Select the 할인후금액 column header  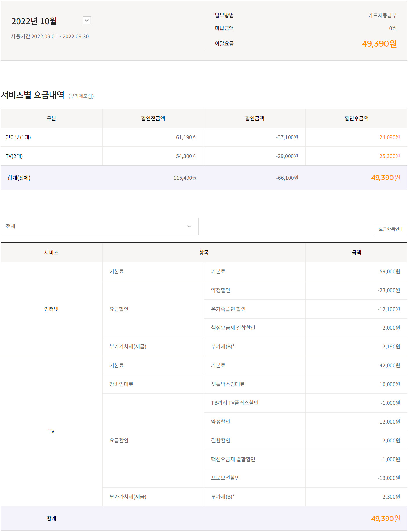tap(356, 118)
